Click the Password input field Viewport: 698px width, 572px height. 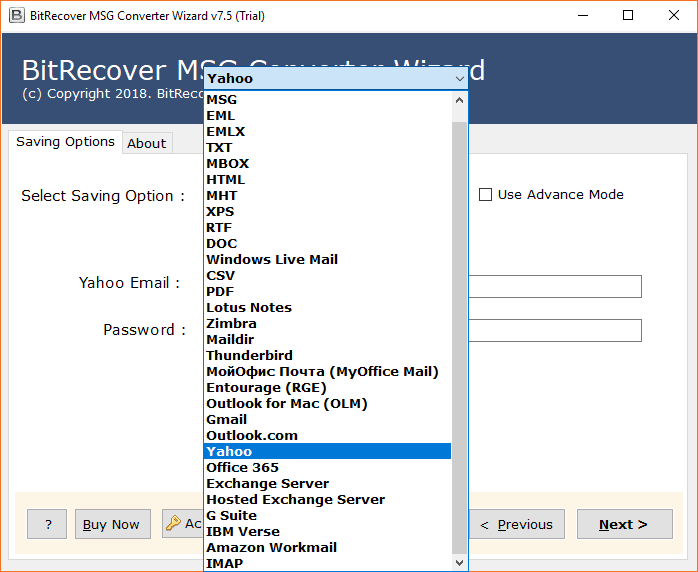pos(555,330)
